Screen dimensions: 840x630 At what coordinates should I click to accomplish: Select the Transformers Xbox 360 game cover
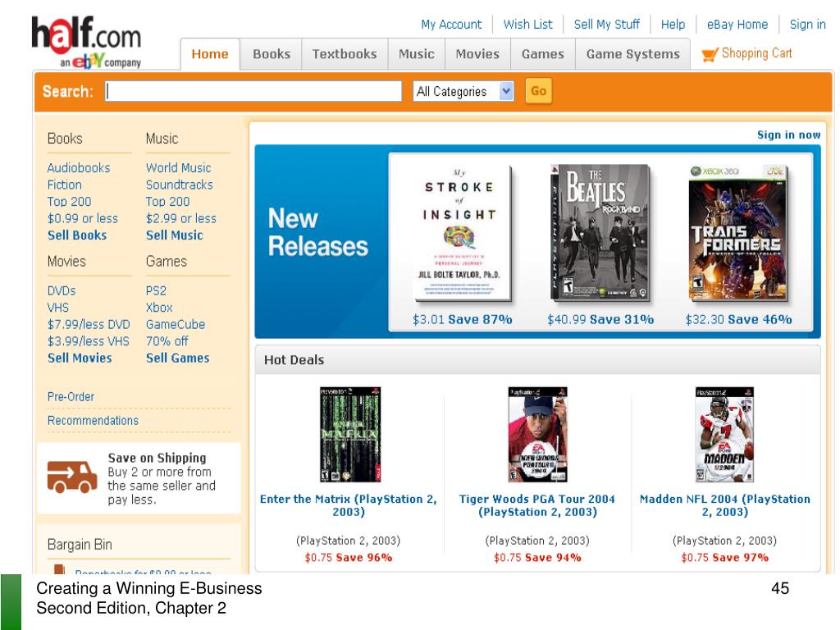point(737,232)
